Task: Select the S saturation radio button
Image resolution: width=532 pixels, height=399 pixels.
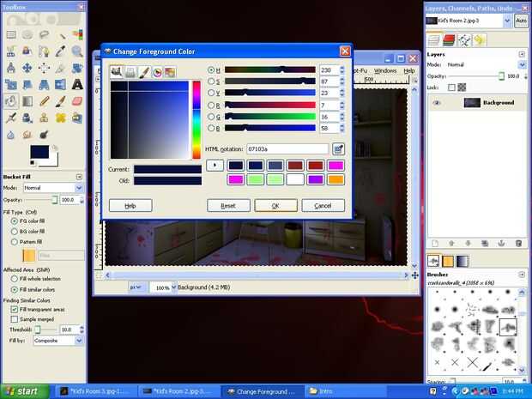Action: (211, 82)
